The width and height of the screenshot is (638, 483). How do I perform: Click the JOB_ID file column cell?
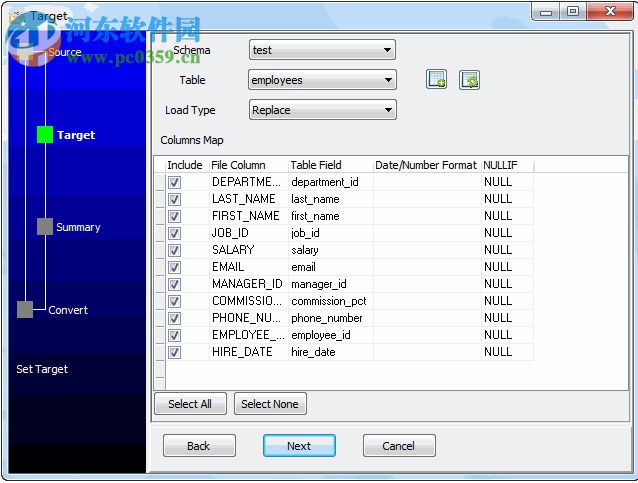[249, 233]
